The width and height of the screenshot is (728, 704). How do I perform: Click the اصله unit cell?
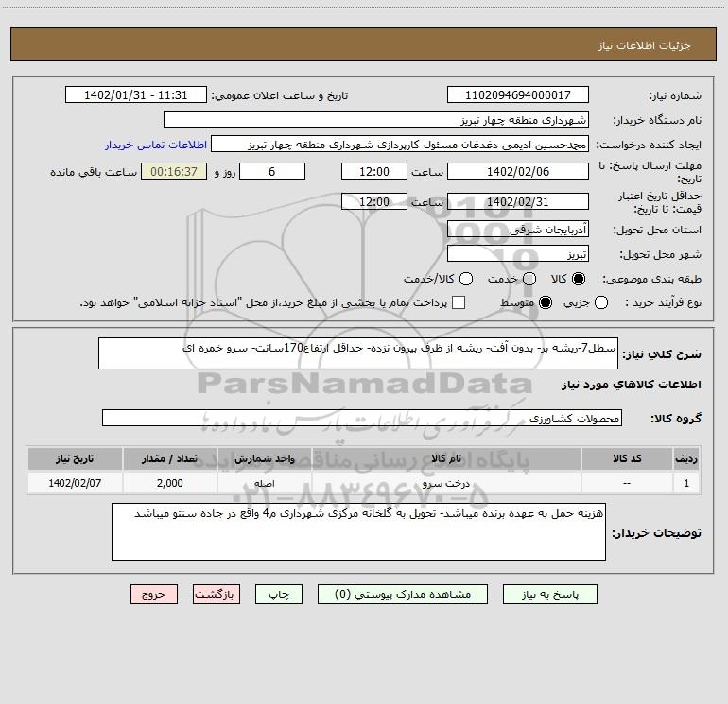click(x=265, y=483)
